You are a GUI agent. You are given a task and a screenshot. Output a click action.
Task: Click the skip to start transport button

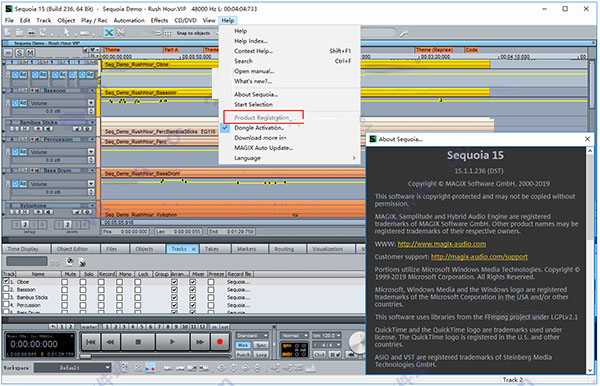pos(91,342)
